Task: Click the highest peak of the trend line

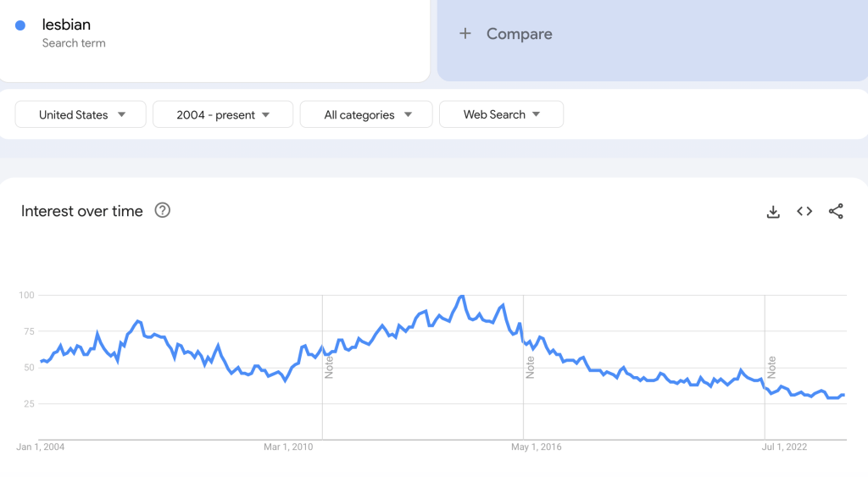Action: pyautogui.click(x=461, y=297)
